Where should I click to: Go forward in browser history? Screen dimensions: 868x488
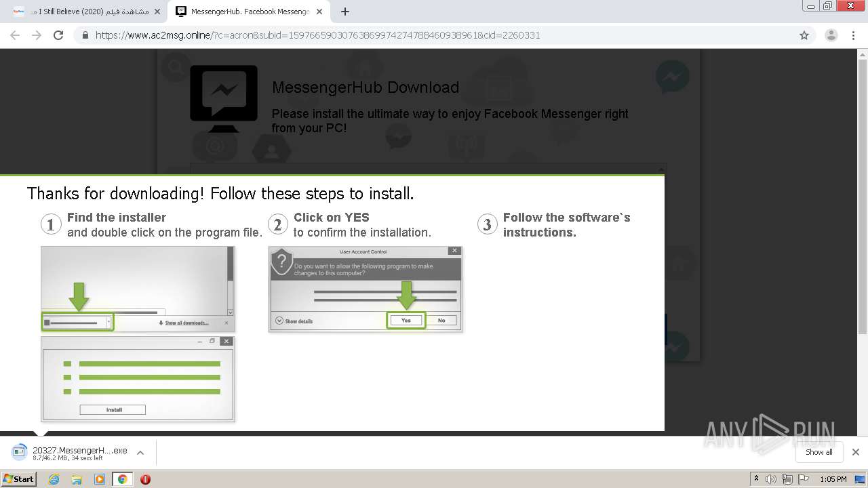tap(37, 35)
